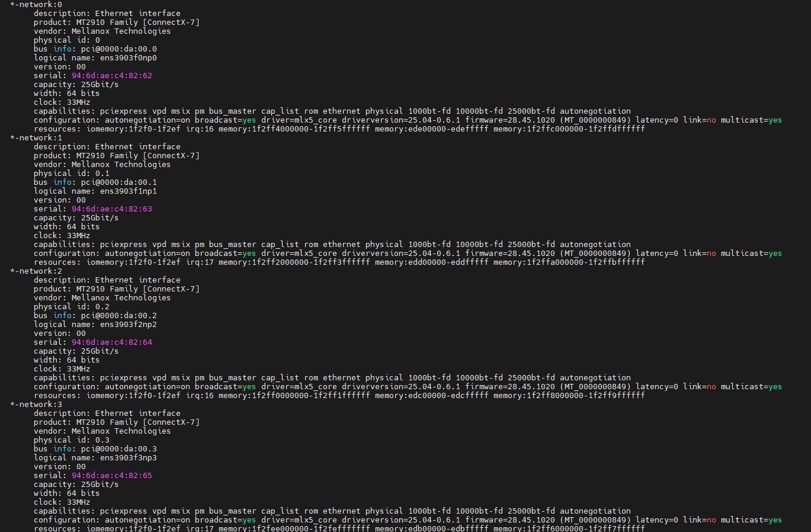Click logical name ens3903f0np0
The image size is (811, 532).
click(128, 58)
